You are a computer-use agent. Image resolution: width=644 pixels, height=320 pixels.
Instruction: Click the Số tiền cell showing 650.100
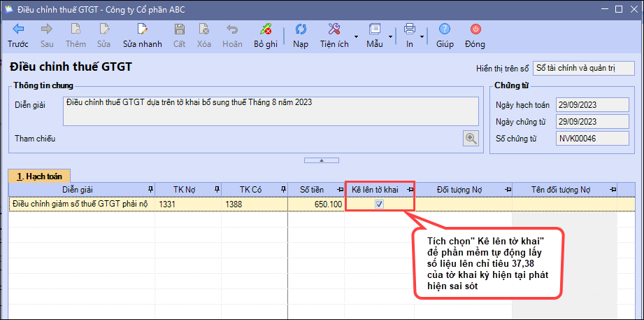(x=316, y=204)
